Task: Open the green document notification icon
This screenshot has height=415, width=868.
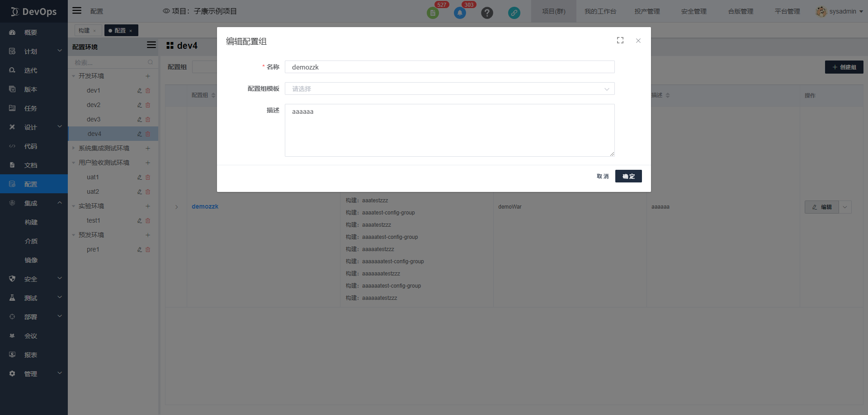Action: point(433,13)
